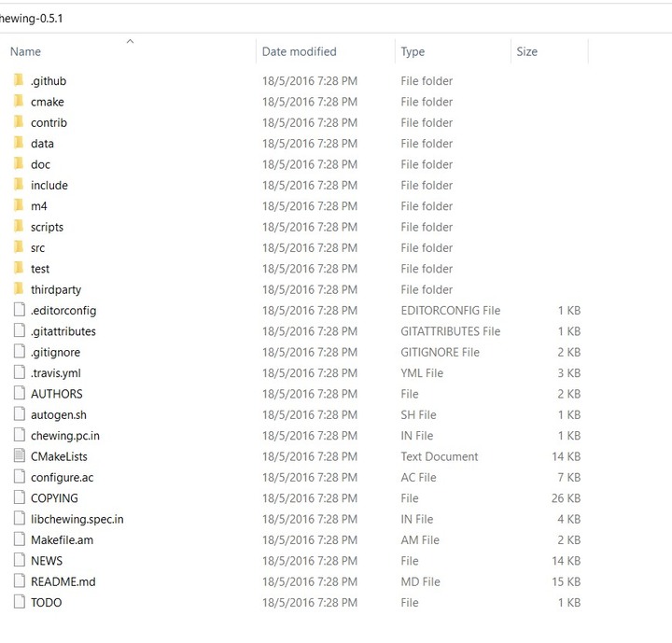Click the thirdparty folder icon

(19, 289)
